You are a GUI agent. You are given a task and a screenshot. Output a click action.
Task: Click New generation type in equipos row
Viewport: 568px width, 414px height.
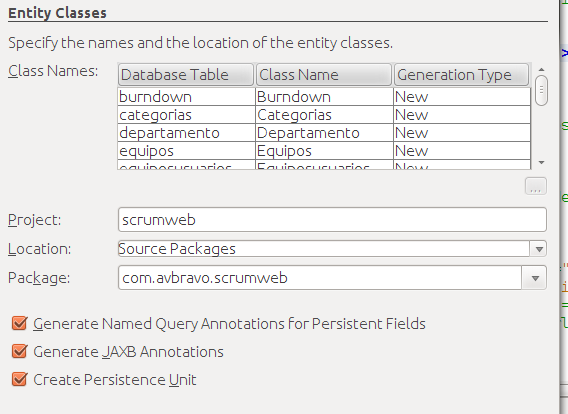462,151
